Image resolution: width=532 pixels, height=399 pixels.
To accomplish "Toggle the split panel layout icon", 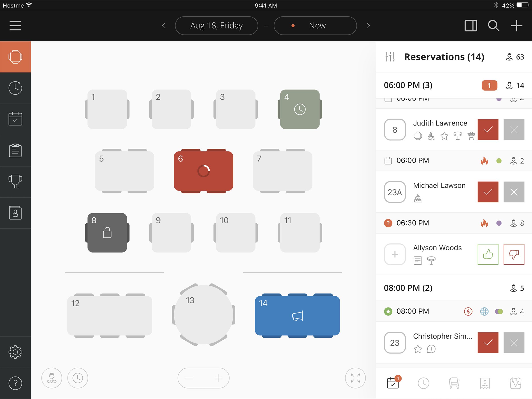I will [471, 25].
